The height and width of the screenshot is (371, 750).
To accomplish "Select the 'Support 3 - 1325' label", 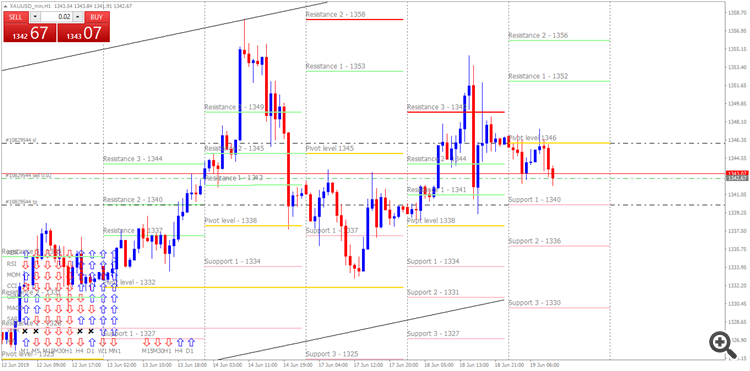I will click(332, 354).
